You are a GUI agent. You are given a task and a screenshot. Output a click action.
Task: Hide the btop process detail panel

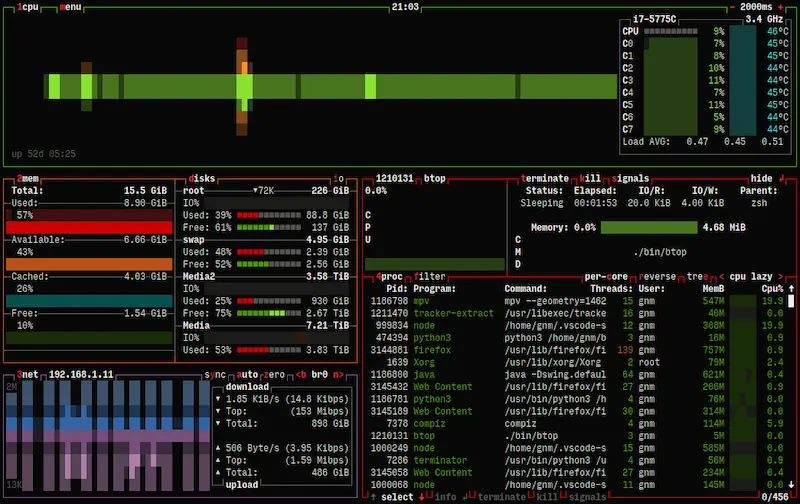pyautogui.click(x=761, y=179)
